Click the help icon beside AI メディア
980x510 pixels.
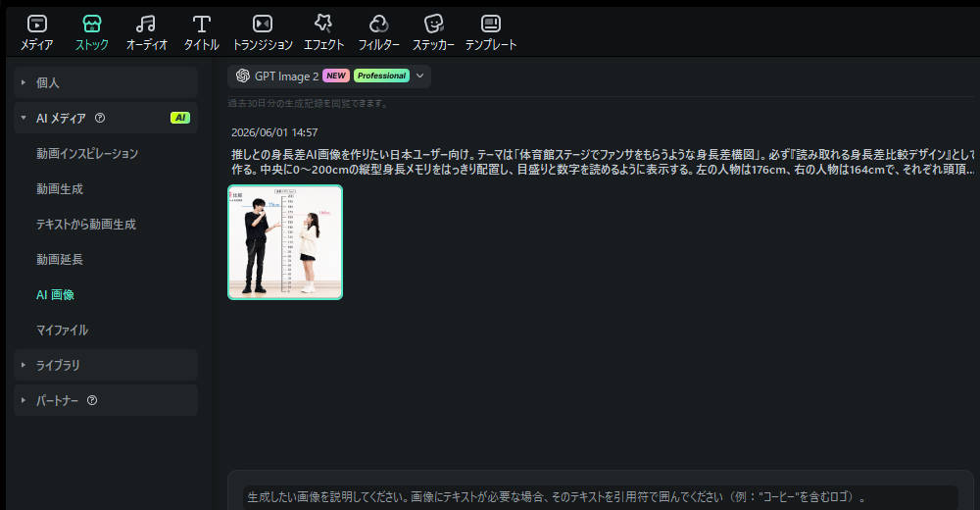tap(100, 118)
